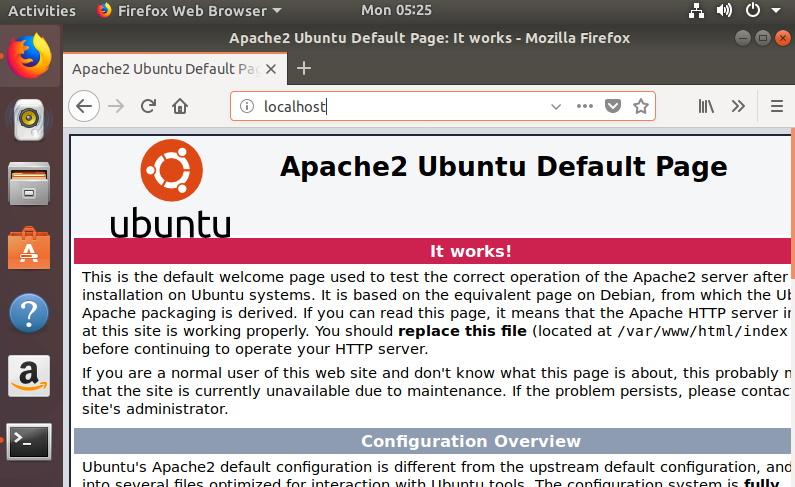
Task: Open Ubuntu Software from dock
Action: (x=29, y=248)
